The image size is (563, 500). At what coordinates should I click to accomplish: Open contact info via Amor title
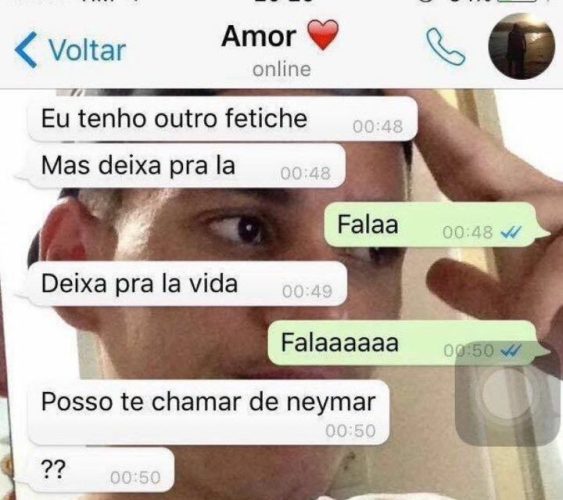click(259, 37)
